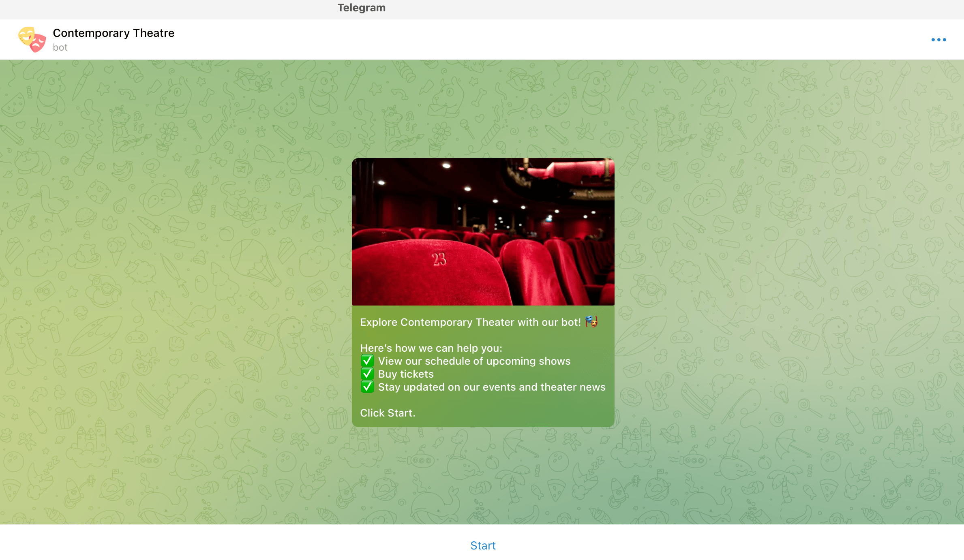Click the "bot" subtitle under the title
Image resolution: width=964 pixels, height=560 pixels.
(x=60, y=47)
